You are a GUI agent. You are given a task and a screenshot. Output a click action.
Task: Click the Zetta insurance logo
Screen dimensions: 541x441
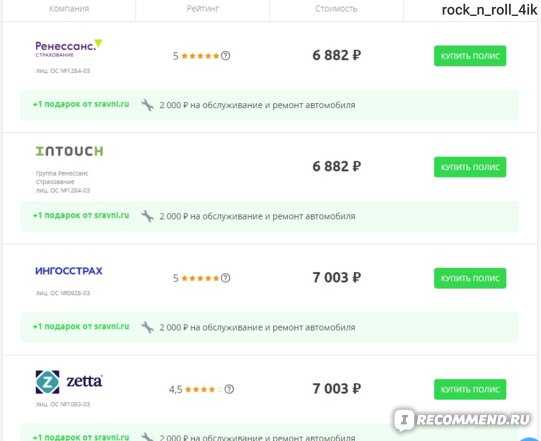click(x=69, y=382)
